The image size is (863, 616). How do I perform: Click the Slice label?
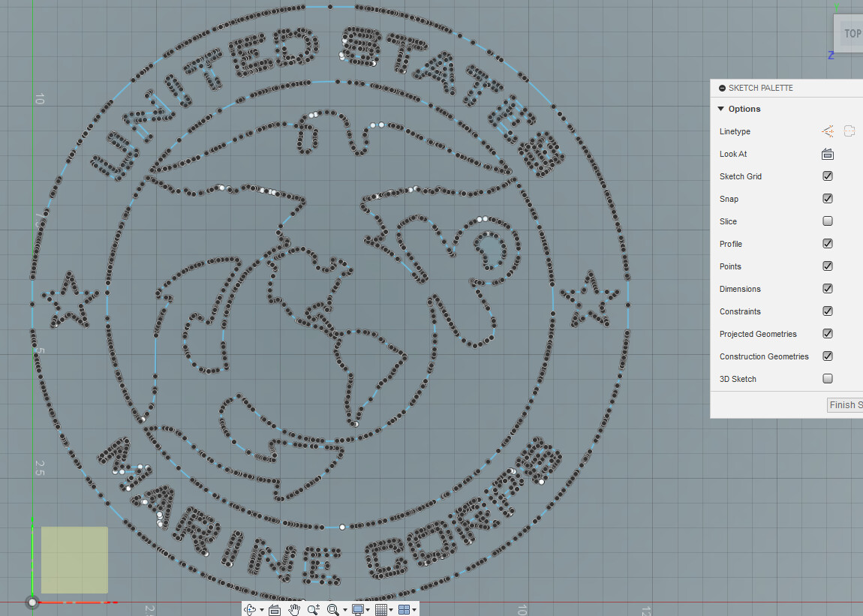point(728,221)
